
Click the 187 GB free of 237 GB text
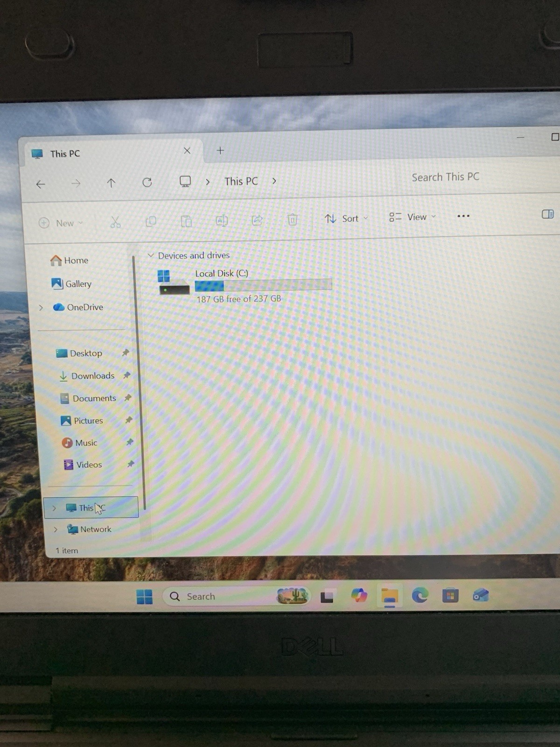[238, 299]
